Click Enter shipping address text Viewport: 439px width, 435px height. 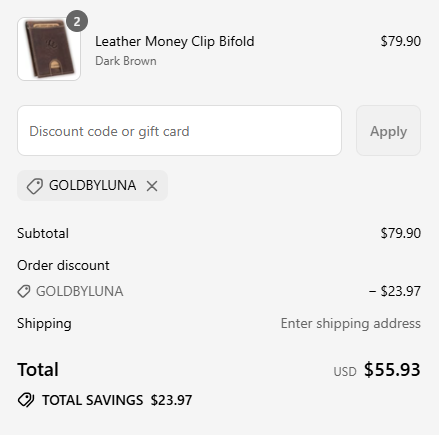click(351, 324)
